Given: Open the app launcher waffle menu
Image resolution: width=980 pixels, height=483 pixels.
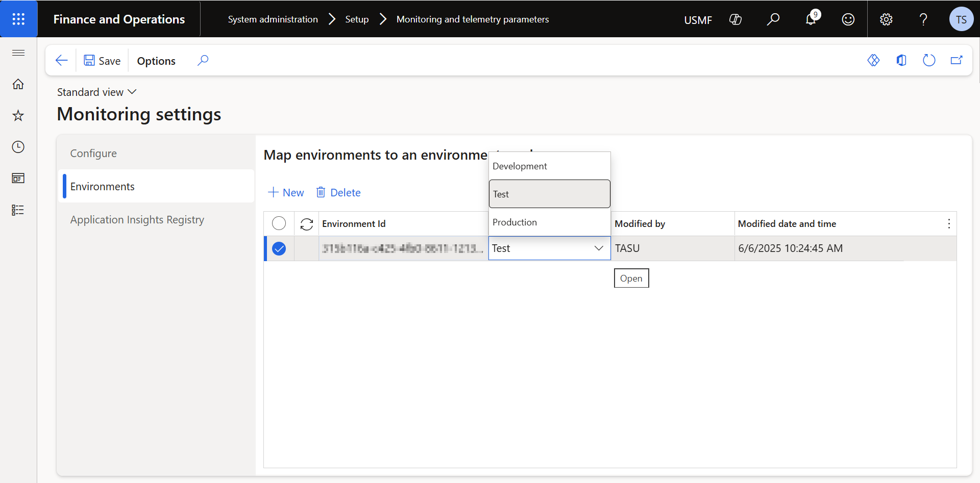Looking at the screenshot, I should (x=18, y=19).
